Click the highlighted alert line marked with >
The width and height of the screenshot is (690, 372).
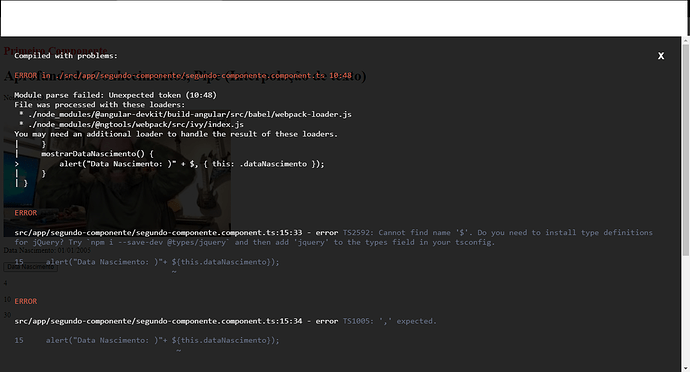click(192, 164)
